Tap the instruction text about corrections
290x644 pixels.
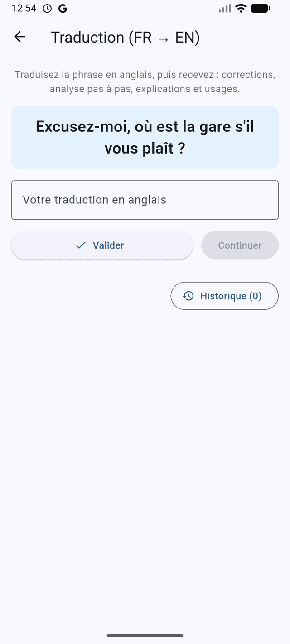pyautogui.click(x=145, y=82)
